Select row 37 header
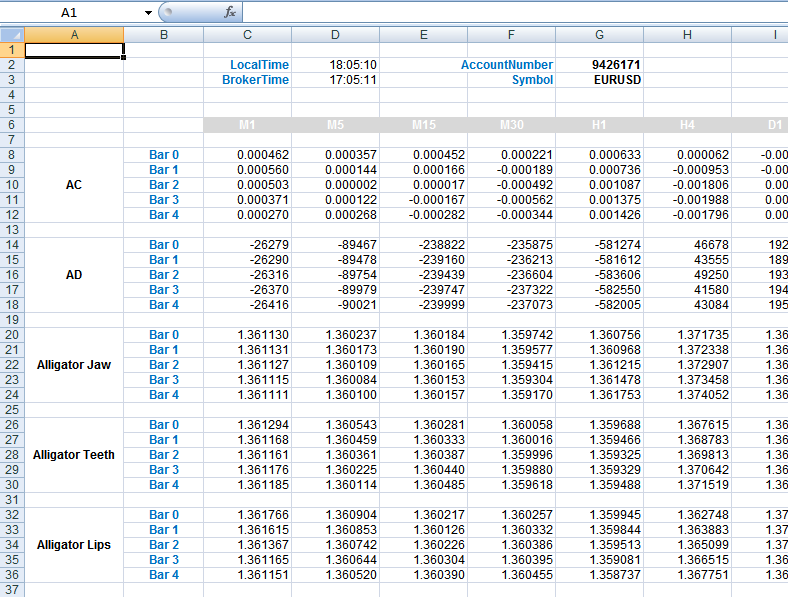The height and width of the screenshot is (597, 788). 12,590
